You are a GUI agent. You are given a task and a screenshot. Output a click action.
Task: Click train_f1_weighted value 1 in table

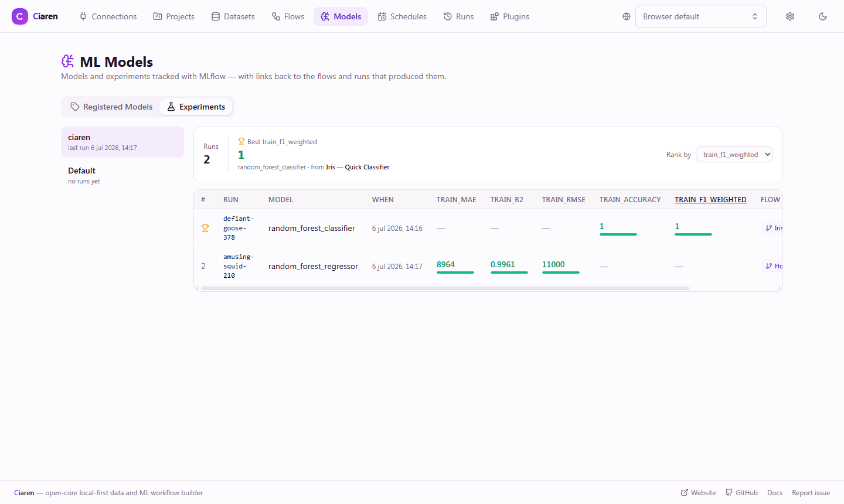(x=677, y=226)
